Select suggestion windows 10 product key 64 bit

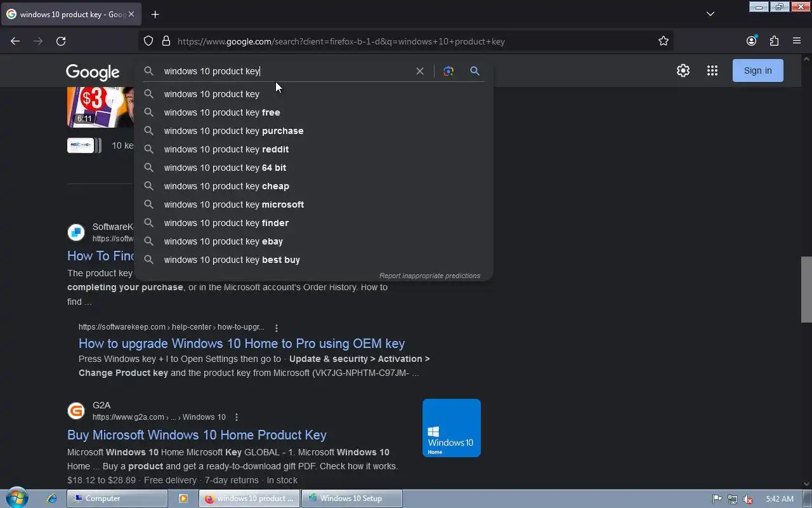(x=313, y=168)
